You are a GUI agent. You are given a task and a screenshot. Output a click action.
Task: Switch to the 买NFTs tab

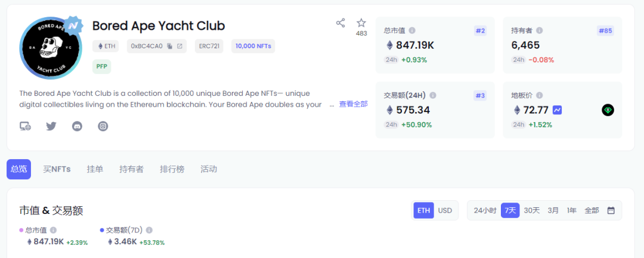pyautogui.click(x=57, y=169)
